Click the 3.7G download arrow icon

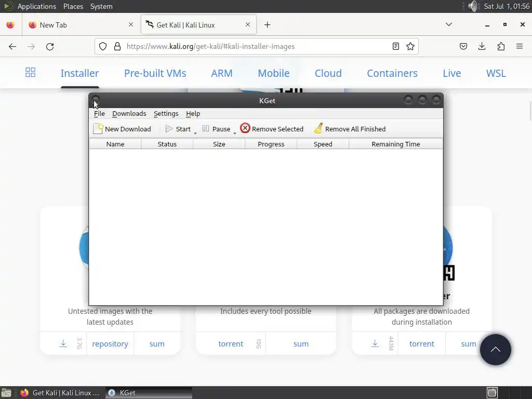63,343
